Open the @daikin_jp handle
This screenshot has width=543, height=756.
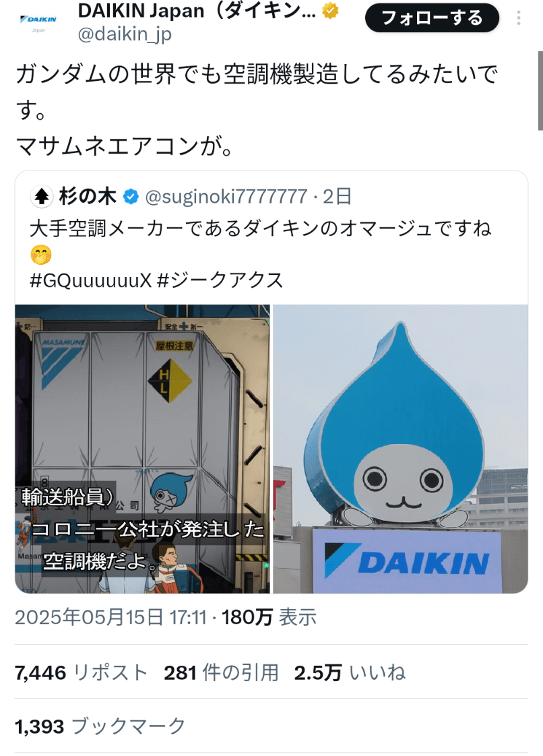point(125,34)
